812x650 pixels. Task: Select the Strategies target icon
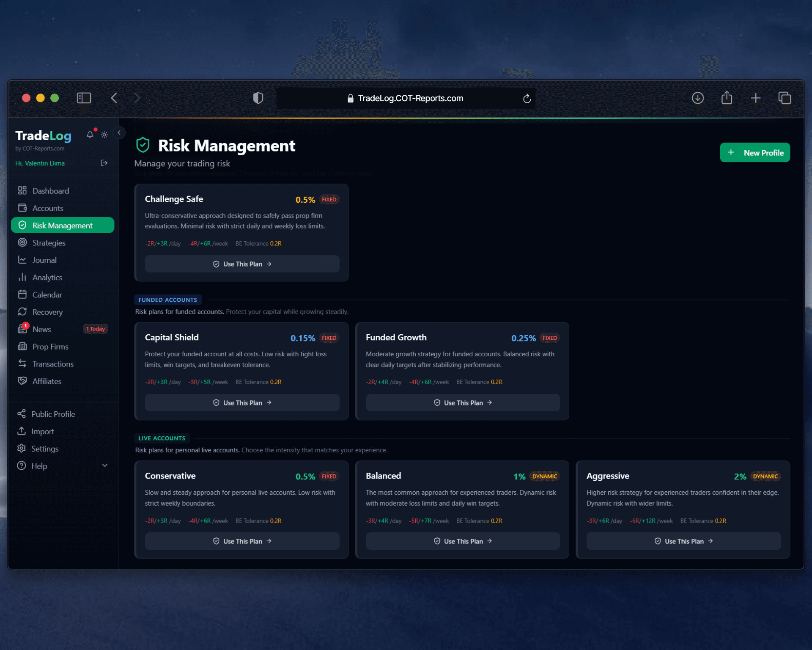coord(23,242)
